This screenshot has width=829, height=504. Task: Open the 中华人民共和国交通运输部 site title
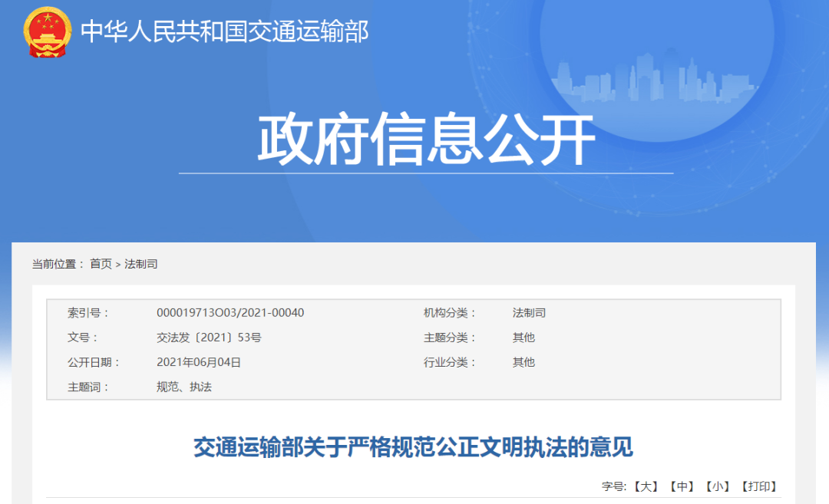225,31
